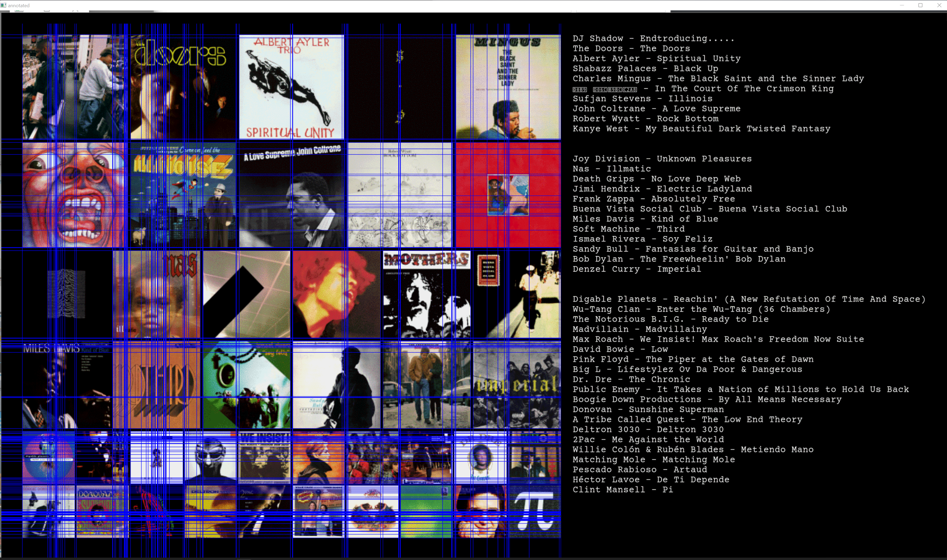Click 'David Bowie - Low' text line

620,349
